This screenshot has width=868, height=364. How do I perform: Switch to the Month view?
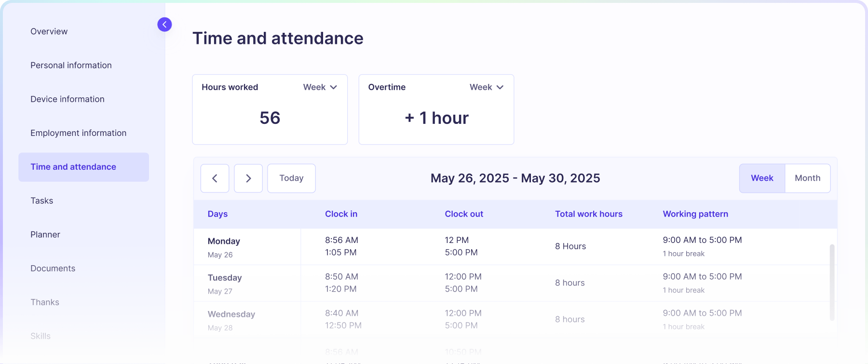point(807,178)
